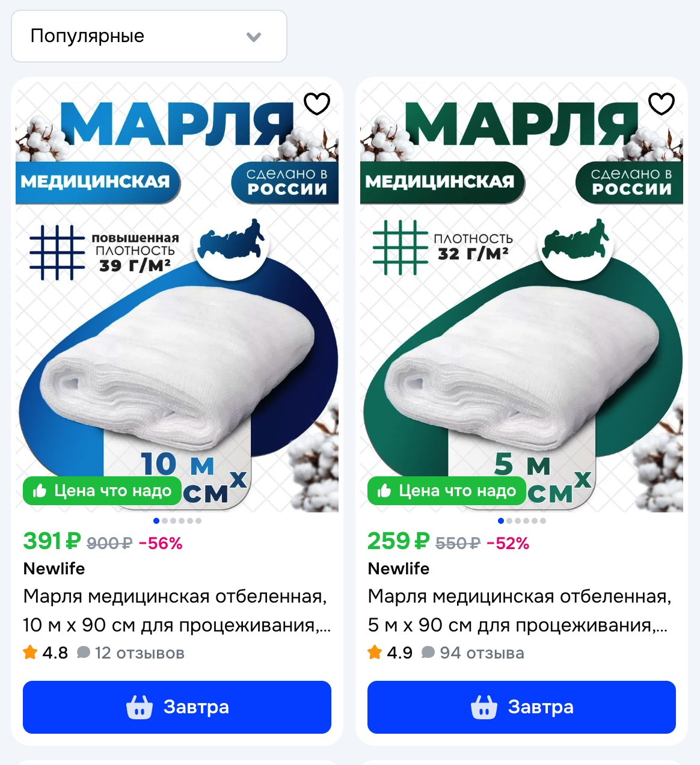The width and height of the screenshot is (700, 765).
Task: Add the 259 ₽ gauze to cart via Завтра
Action: click(x=521, y=707)
